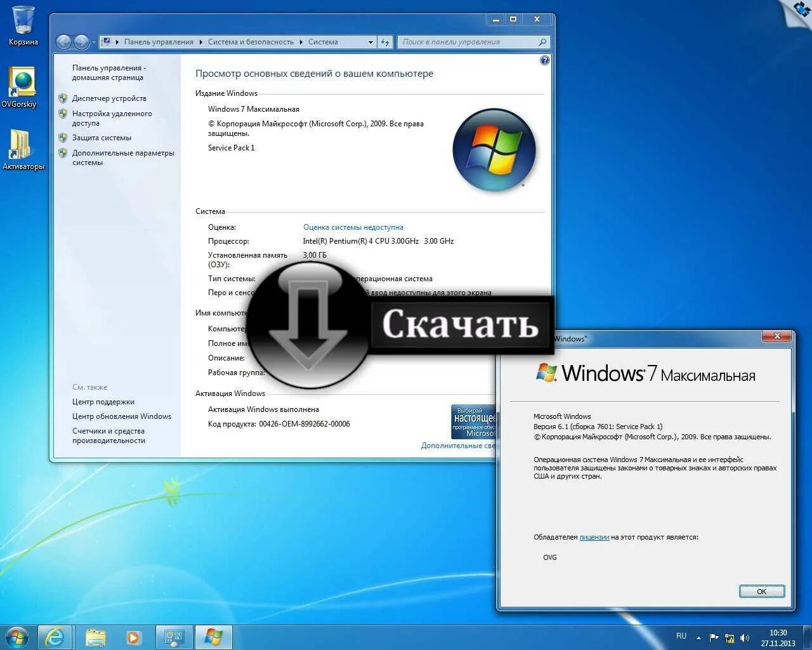Image resolution: width=812 pixels, height=650 pixels.
Task: Click the search magnifier icon
Action: (x=542, y=42)
